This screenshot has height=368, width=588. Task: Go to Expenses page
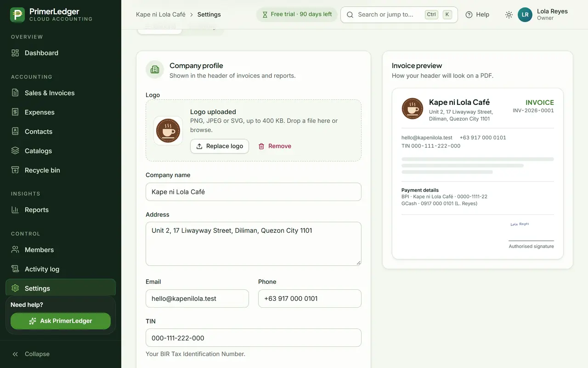click(61, 112)
